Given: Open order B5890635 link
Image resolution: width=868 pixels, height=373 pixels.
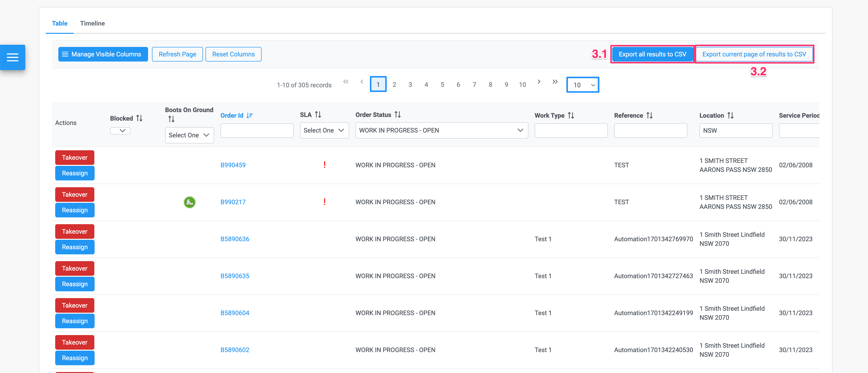Looking at the screenshot, I should click(x=235, y=276).
